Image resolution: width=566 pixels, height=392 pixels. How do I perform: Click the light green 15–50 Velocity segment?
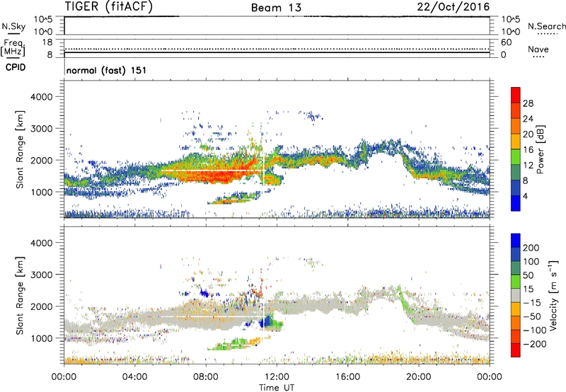(516, 282)
